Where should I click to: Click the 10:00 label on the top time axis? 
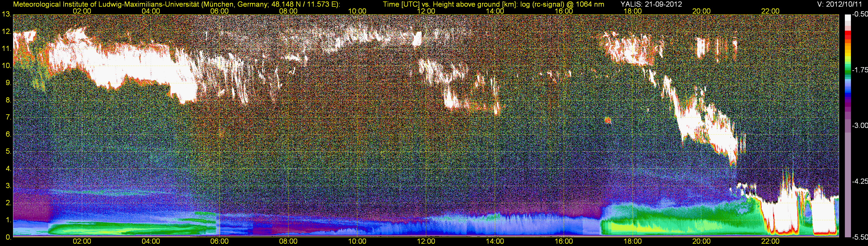357,11
